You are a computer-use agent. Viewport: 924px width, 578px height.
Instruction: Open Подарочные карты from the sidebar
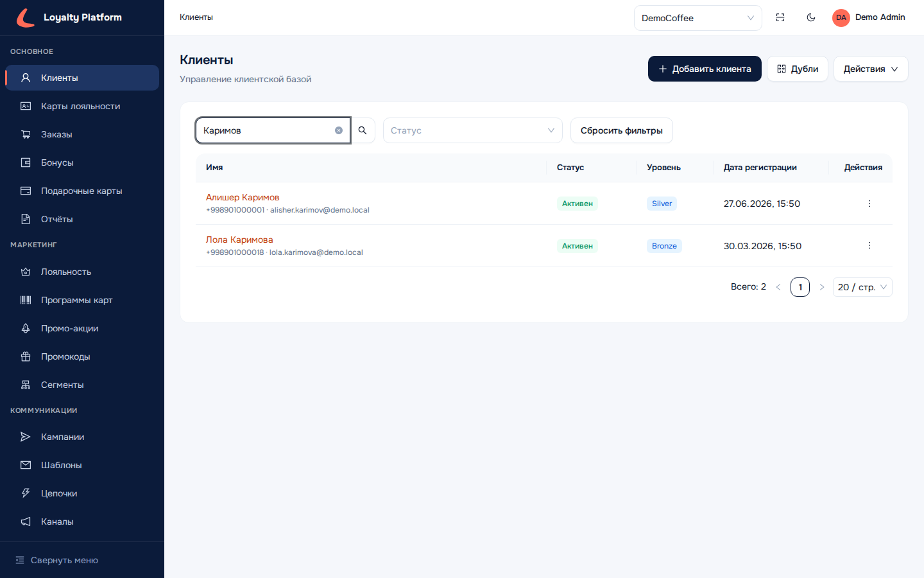pos(82,191)
